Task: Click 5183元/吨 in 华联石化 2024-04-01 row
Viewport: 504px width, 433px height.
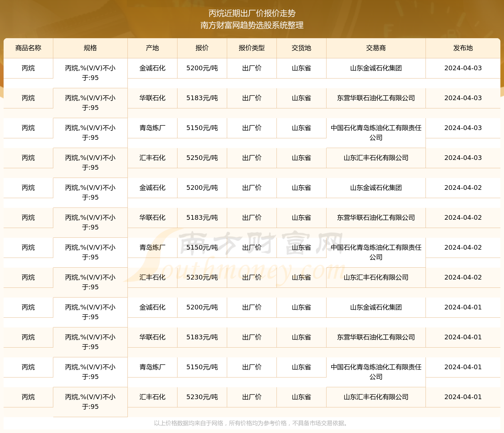Action: pos(202,337)
